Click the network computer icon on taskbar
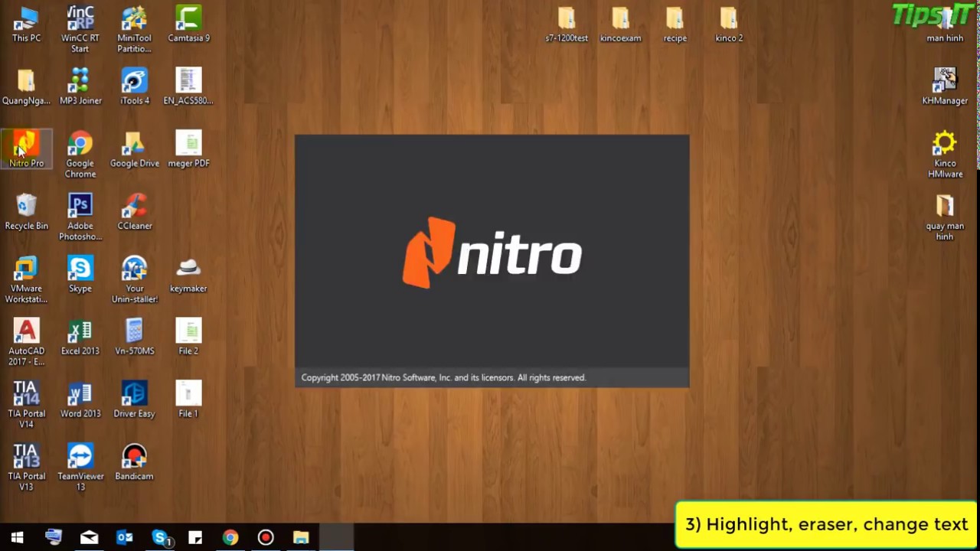The width and height of the screenshot is (980, 551). (54, 537)
